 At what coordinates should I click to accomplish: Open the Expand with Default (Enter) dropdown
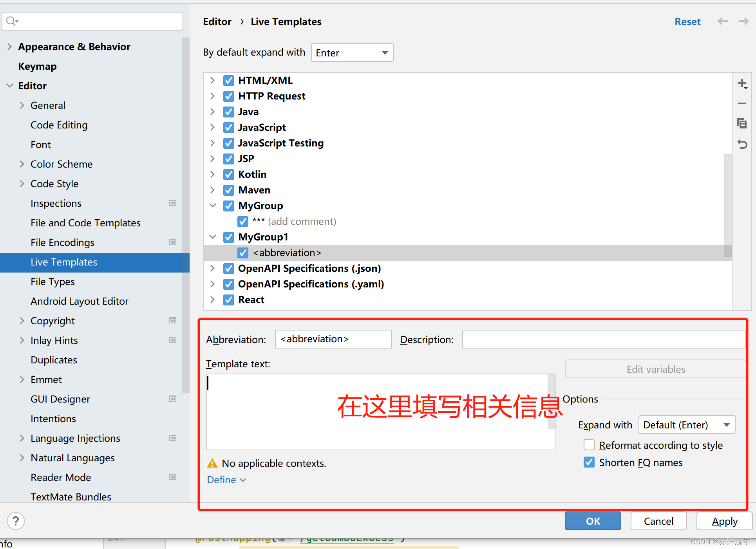(x=686, y=425)
